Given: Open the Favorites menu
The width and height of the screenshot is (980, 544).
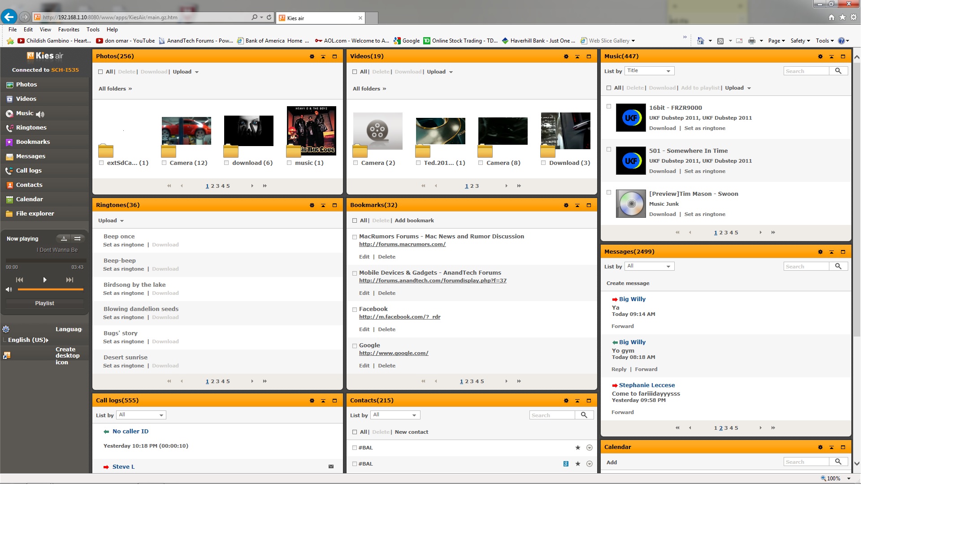Looking at the screenshot, I should click(x=69, y=30).
